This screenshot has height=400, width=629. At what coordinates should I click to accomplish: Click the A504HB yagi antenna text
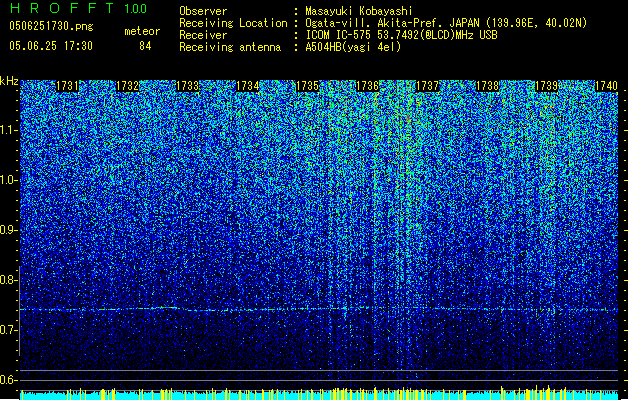(x=353, y=47)
